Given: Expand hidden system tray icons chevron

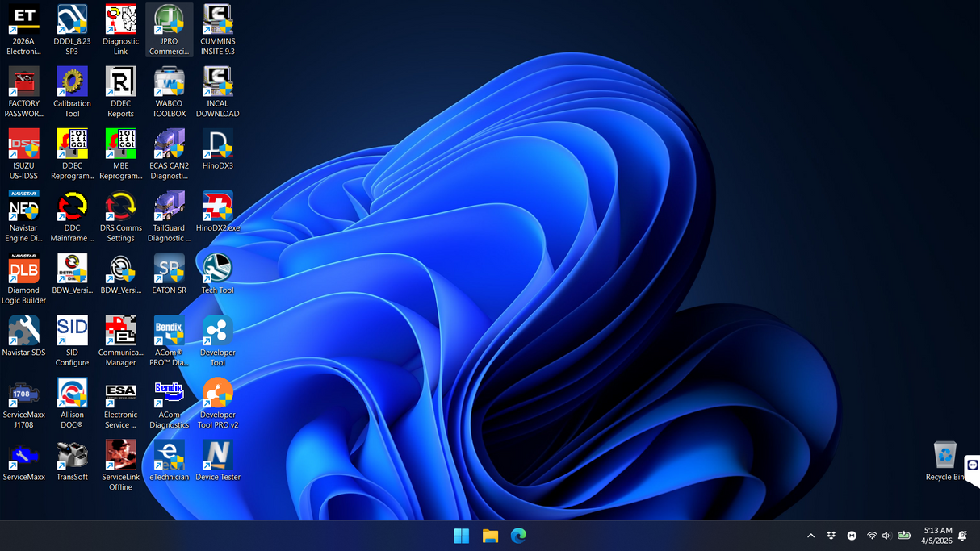Looking at the screenshot, I should tap(810, 536).
